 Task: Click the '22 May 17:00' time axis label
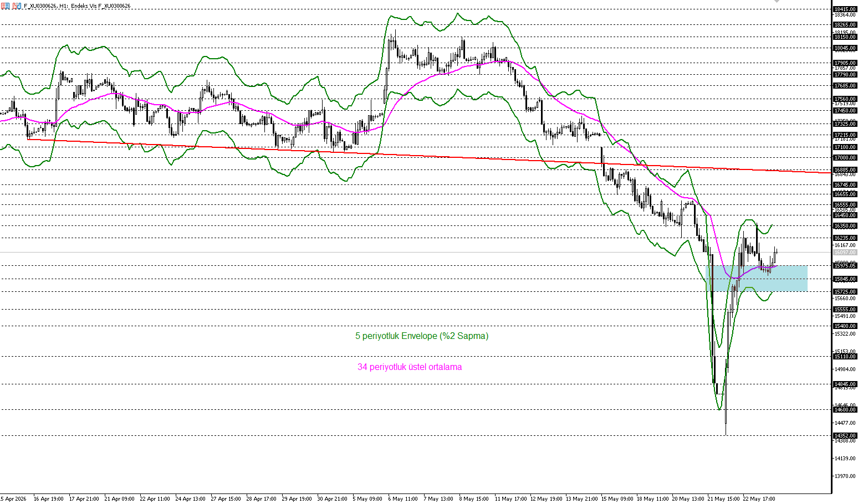pyautogui.click(x=759, y=499)
